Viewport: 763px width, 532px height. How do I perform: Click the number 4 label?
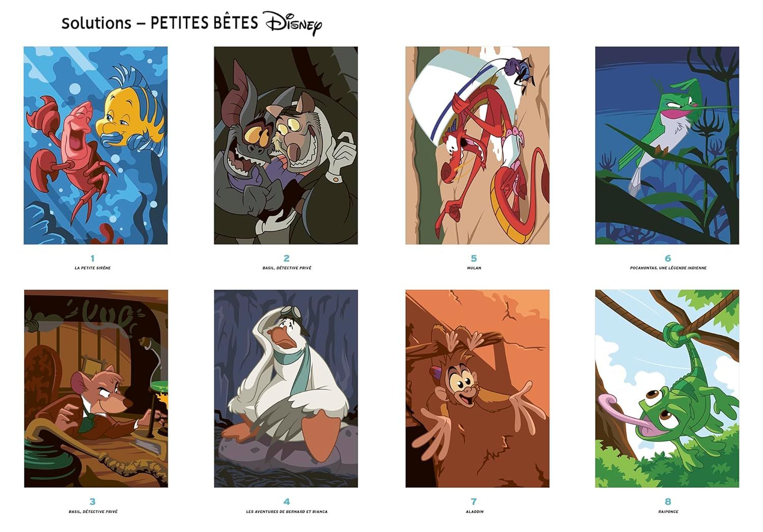point(286,501)
